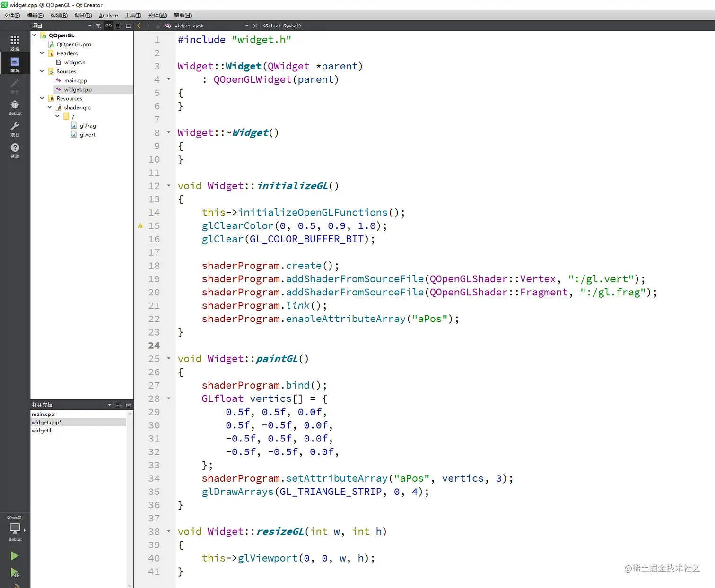
Task: Close the project side panel
Action: pyautogui.click(x=128, y=26)
